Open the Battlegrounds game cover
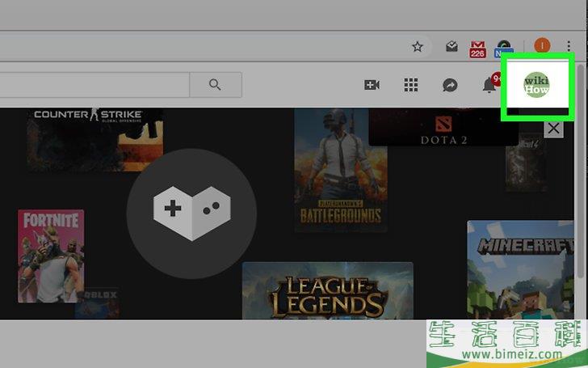Viewport: 588px width, 368px height. coord(341,171)
